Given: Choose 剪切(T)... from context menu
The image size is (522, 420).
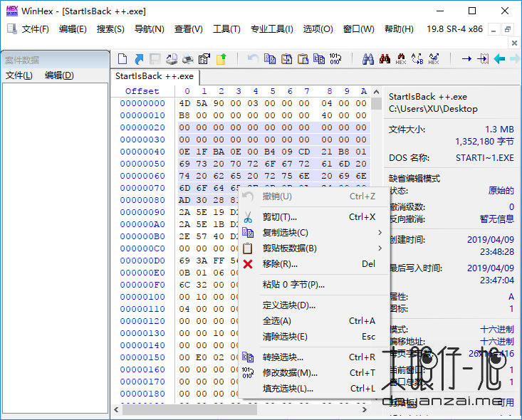Looking at the screenshot, I should pos(314,217).
